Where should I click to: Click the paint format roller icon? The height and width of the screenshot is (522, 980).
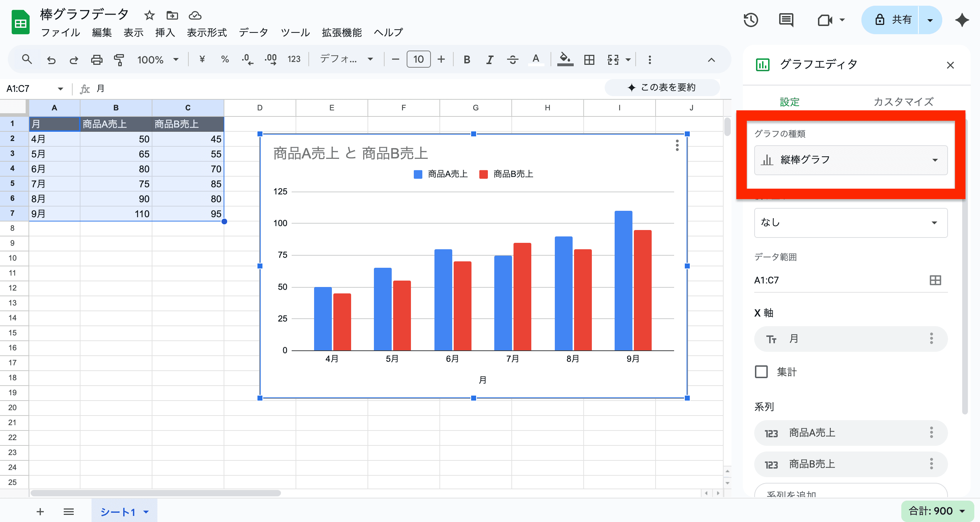[119, 59]
